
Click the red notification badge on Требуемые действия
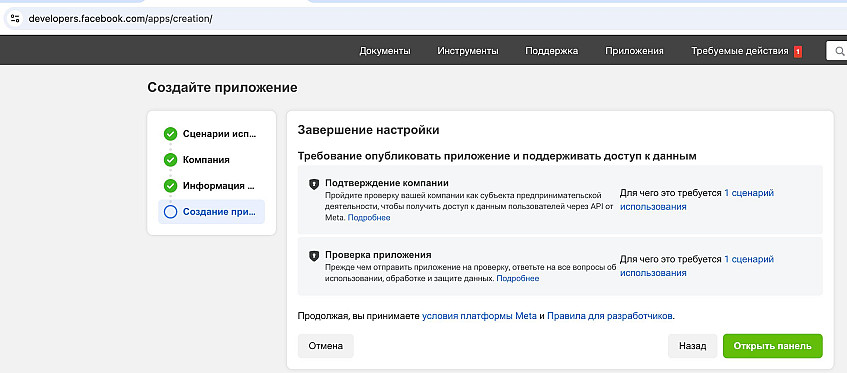point(798,52)
